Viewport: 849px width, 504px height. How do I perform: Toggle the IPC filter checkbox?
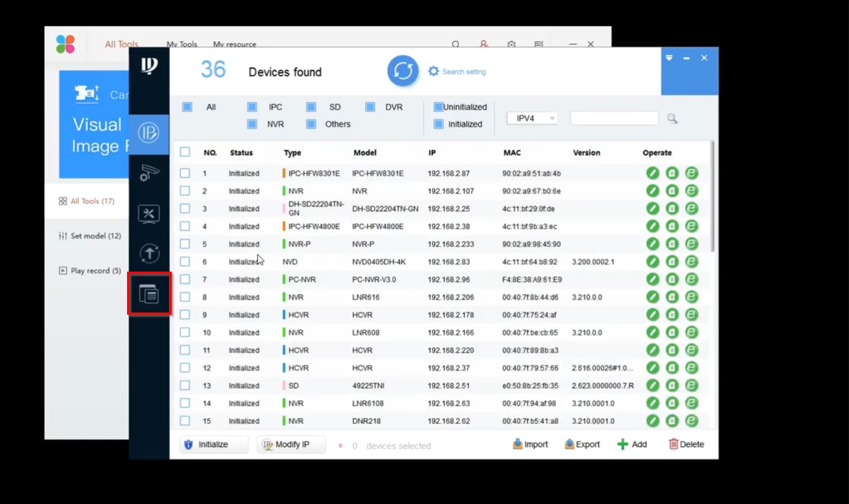(252, 107)
